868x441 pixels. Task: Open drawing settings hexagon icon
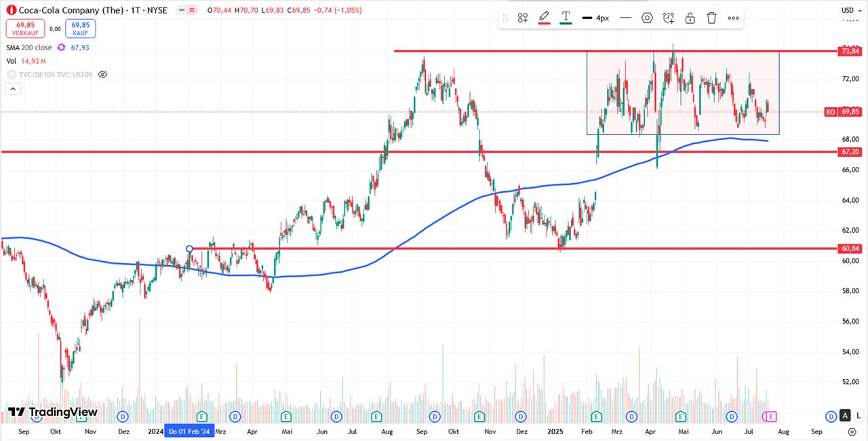[x=647, y=18]
